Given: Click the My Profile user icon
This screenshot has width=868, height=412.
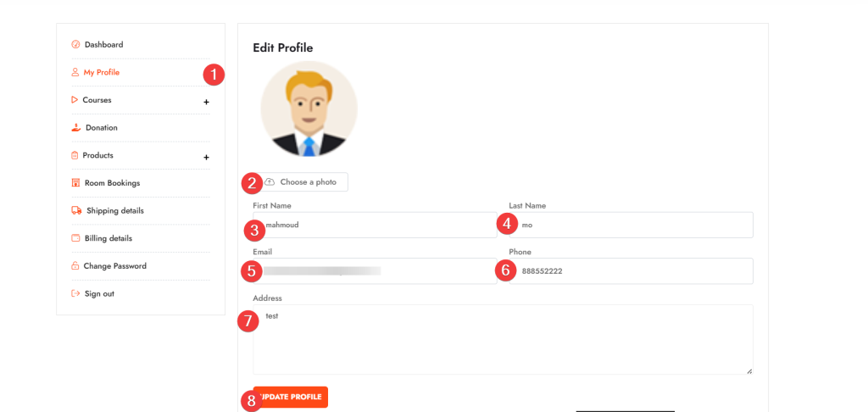Looking at the screenshot, I should tap(75, 73).
